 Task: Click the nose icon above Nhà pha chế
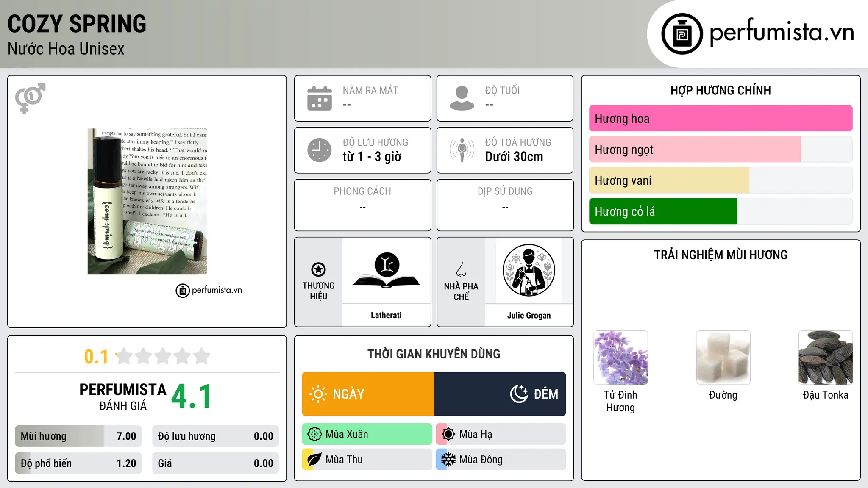(461, 269)
